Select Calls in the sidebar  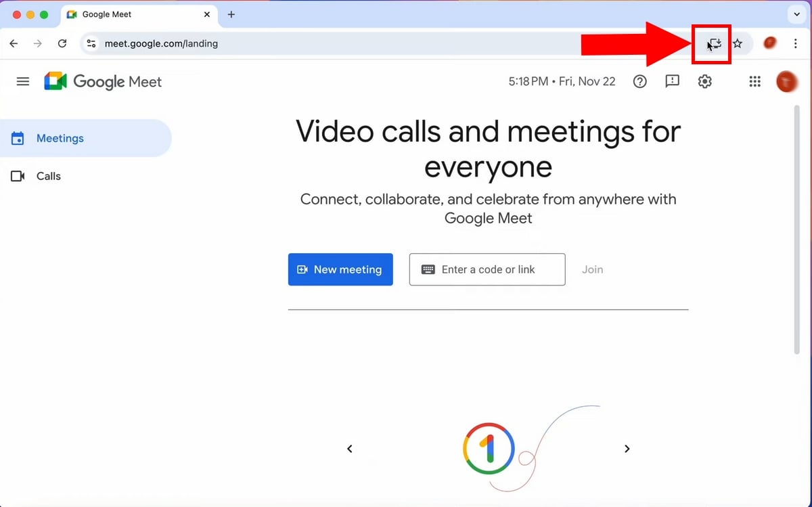coord(48,176)
